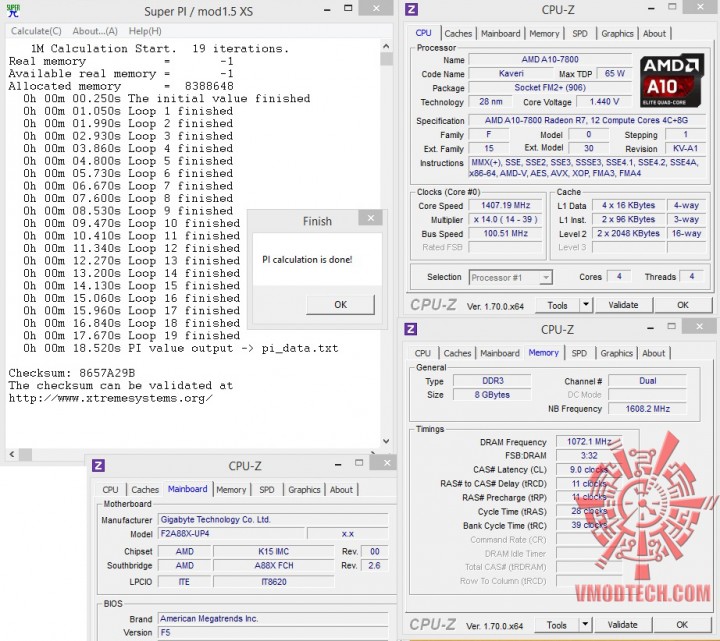Screen dimensions: 720x641
Task: Select Caches tab in the Mainboard CPU-Z window
Action: pos(145,489)
